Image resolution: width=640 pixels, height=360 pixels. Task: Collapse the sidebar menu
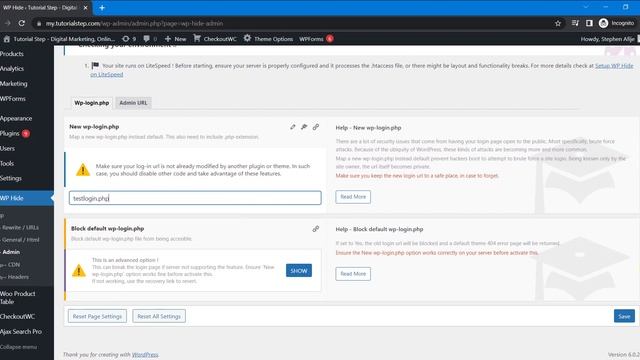(x=18, y=347)
